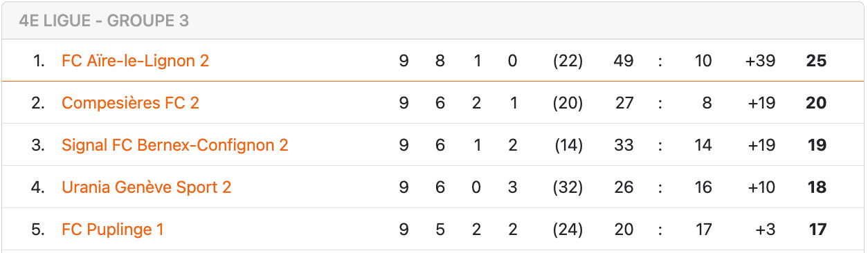Viewport: 868px width, 253px height.
Task: Click rank number 1. in the table
Action: pyautogui.click(x=39, y=61)
